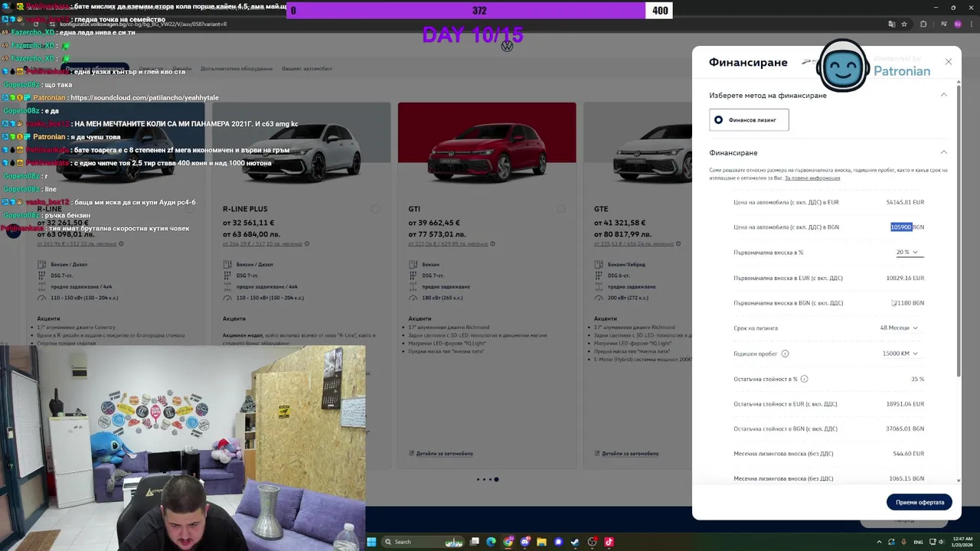Viewport: 980px width, 551px height.
Task: Switch to the Вашият автомобил tab
Action: click(x=307, y=69)
